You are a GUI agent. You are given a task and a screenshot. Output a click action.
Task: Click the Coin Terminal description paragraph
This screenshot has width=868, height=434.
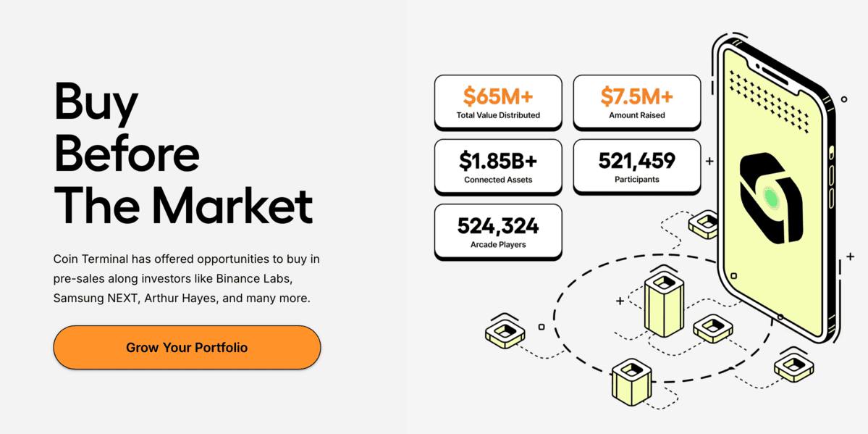point(187,278)
